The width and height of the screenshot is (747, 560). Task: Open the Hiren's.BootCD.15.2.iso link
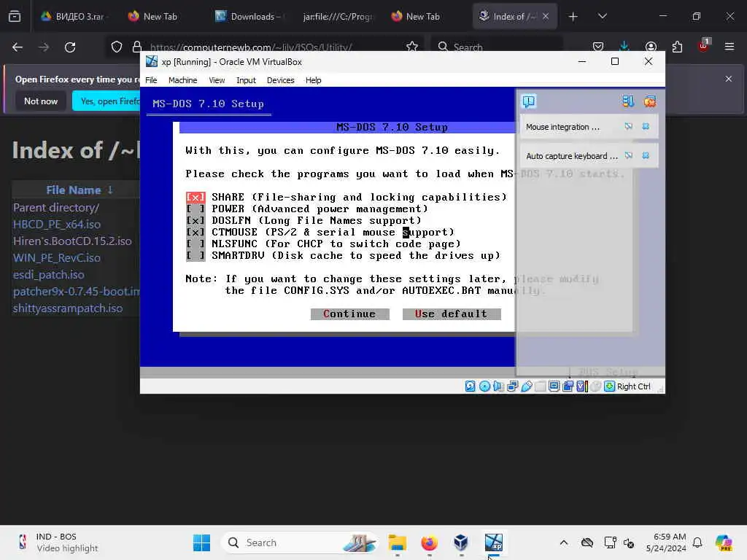point(72,241)
